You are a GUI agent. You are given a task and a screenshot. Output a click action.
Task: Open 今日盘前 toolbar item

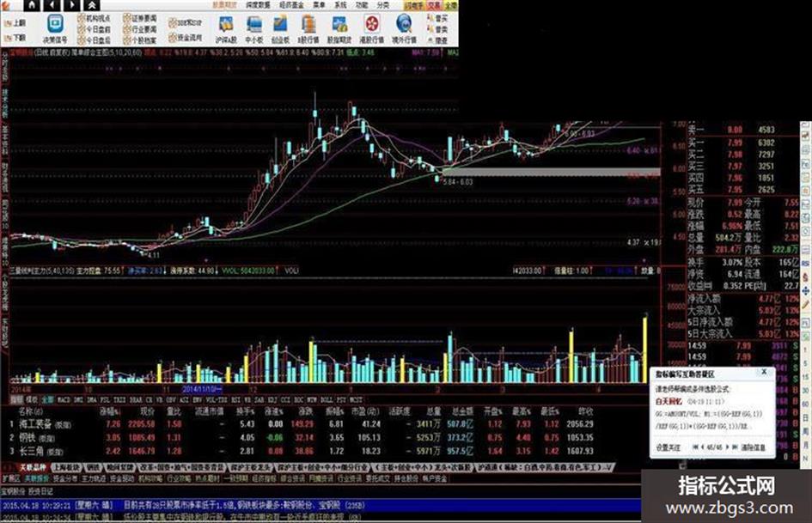94,29
